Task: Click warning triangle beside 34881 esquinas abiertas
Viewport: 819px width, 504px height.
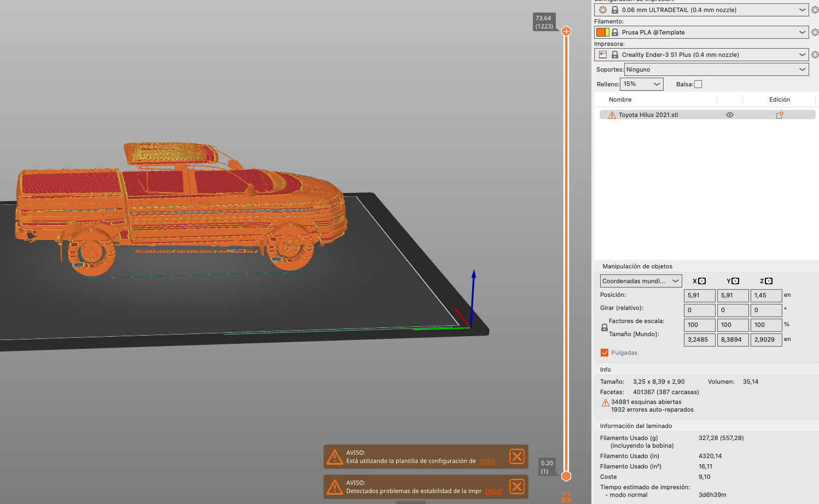Action: (606, 403)
